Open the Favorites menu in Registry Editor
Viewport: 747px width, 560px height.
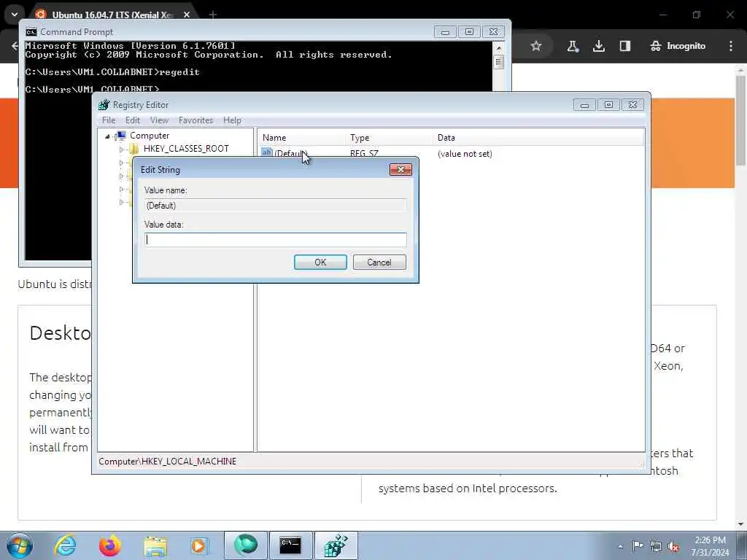tap(196, 120)
